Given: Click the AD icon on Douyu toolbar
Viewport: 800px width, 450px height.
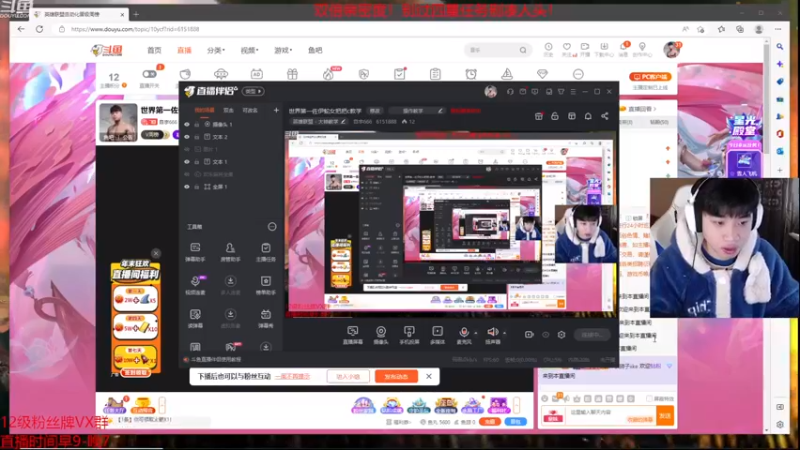Looking at the screenshot, I should [x=257, y=74].
